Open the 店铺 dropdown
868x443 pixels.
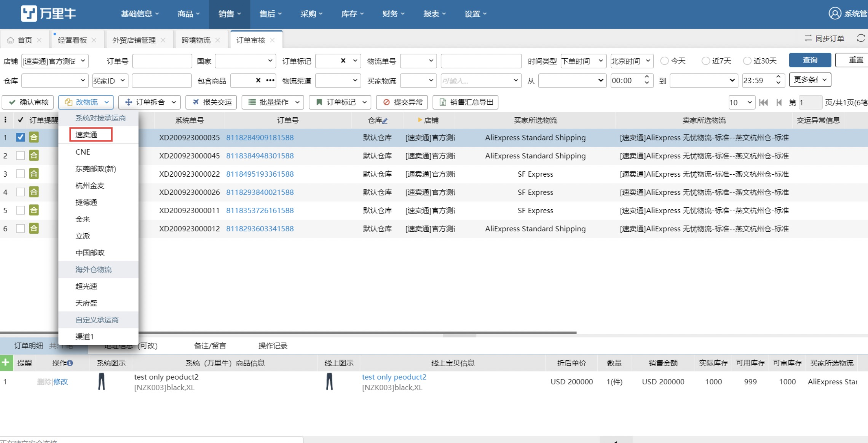(x=55, y=61)
